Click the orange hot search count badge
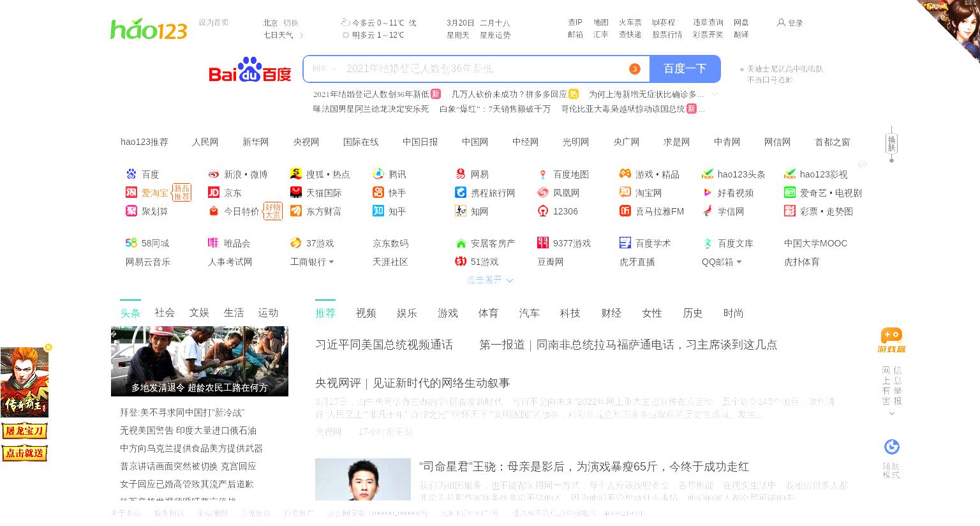 point(634,69)
